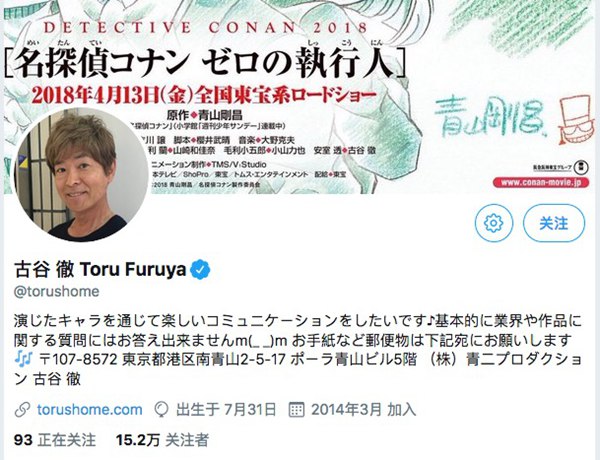Click the music notes emoji in bio
This screenshot has width=600, height=460.
23,359
